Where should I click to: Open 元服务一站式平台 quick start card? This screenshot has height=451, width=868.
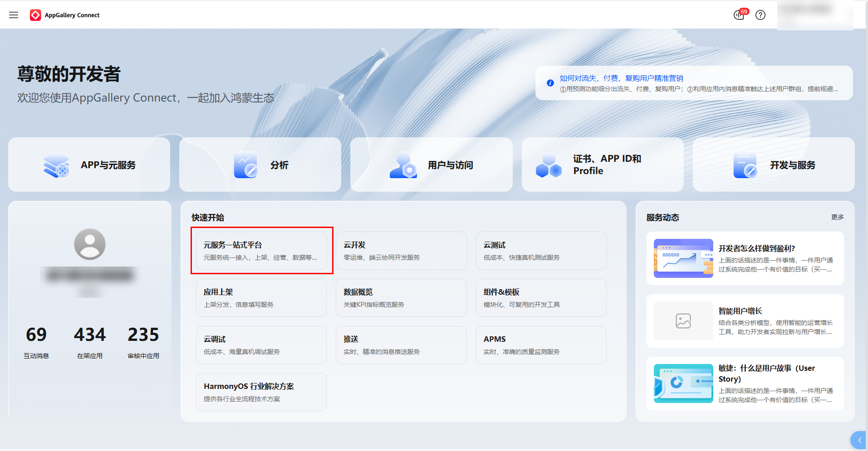pos(261,251)
